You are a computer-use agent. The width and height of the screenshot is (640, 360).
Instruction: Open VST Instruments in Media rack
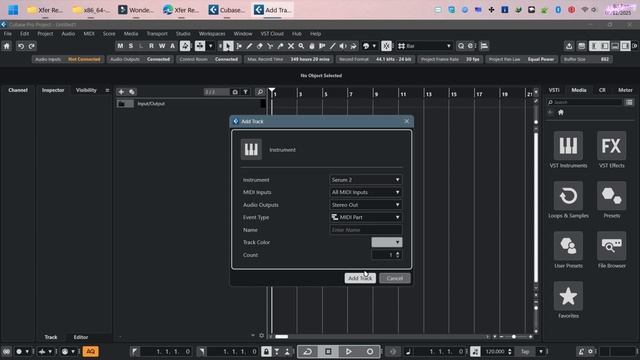pyautogui.click(x=568, y=146)
